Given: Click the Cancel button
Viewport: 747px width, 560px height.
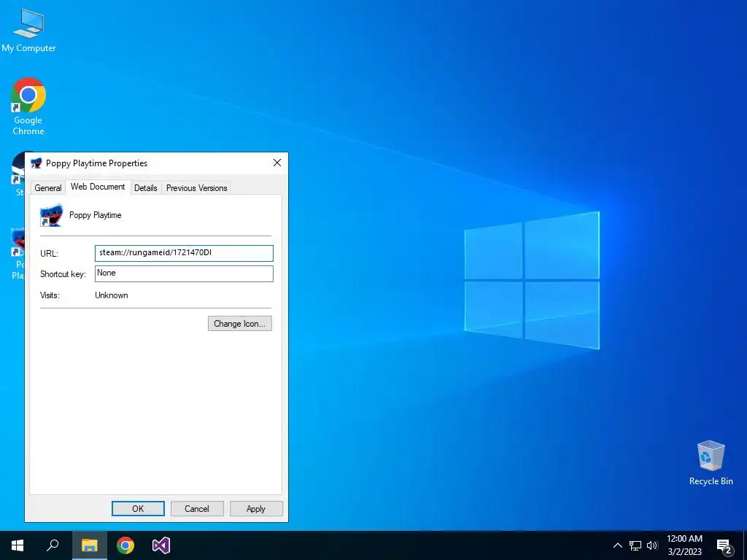Looking at the screenshot, I should click(197, 508).
